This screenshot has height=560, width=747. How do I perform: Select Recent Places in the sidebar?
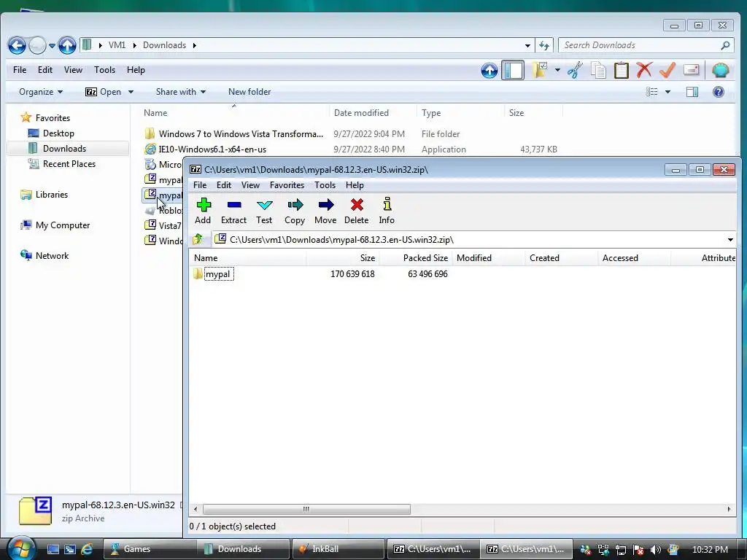tap(62, 164)
